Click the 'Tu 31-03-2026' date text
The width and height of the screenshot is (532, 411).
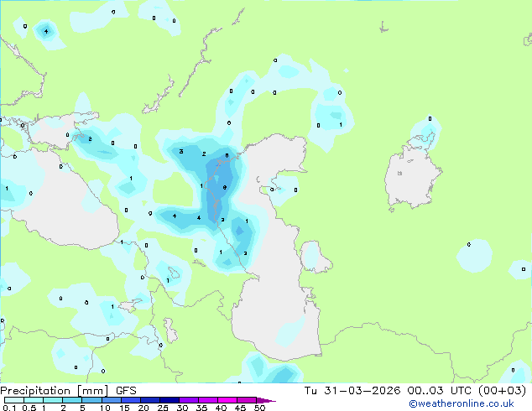[x=352, y=391]
